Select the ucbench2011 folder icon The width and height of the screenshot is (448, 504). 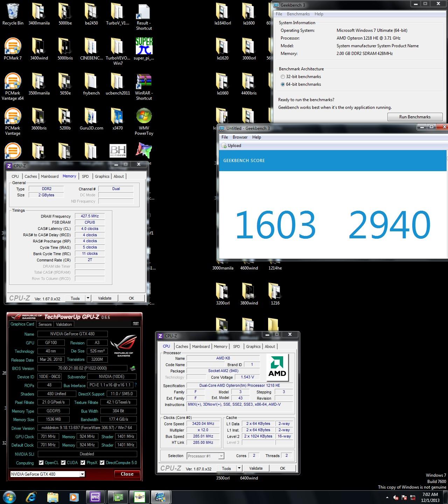(x=118, y=84)
